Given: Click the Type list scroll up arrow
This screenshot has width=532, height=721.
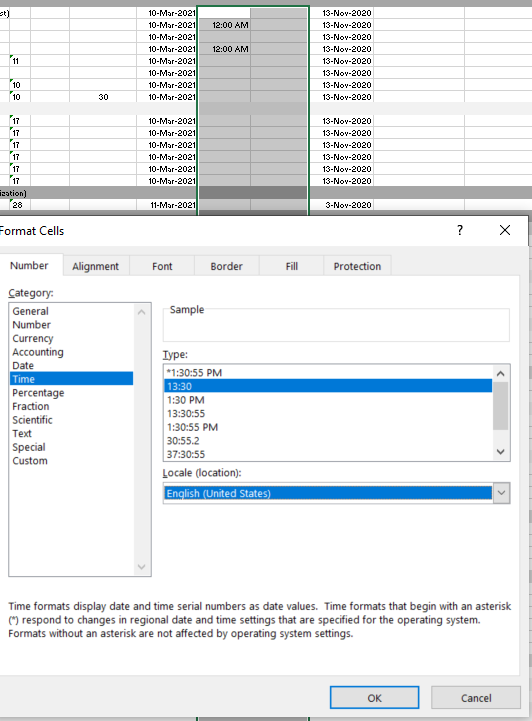Looking at the screenshot, I should (501, 373).
